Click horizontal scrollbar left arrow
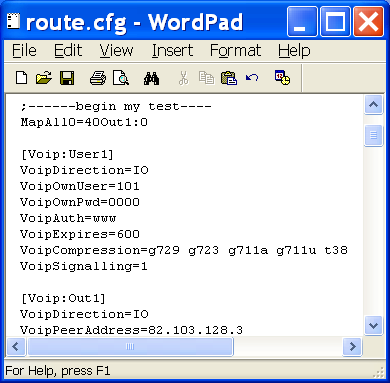 [x=16, y=347]
